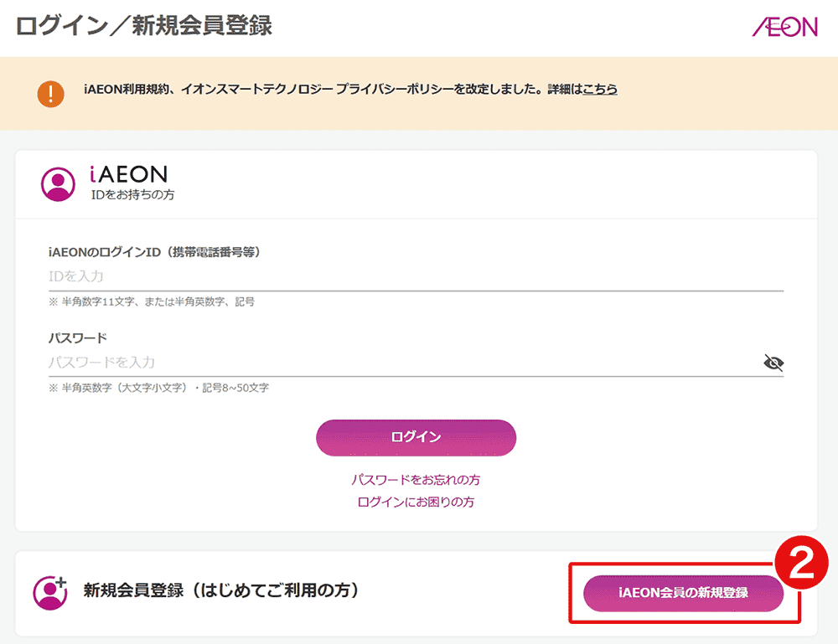The width and height of the screenshot is (838, 644).
Task: Open ログインにお困りの方 link
Action: 416,502
